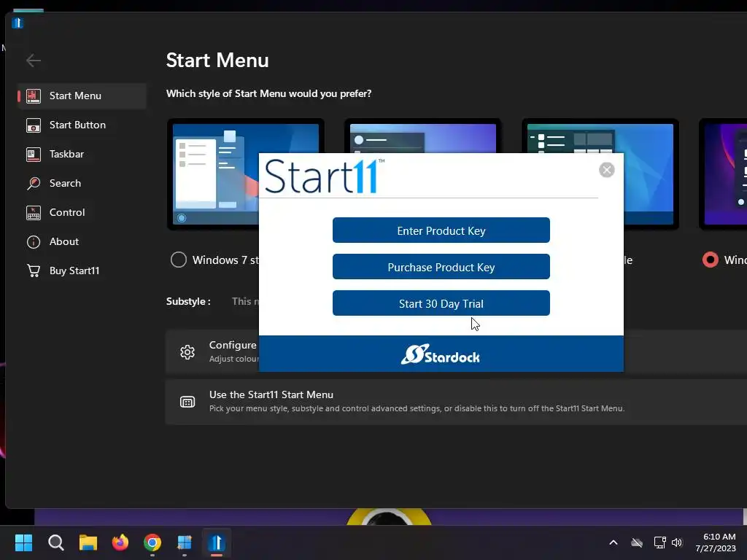
Task: Click the Enter Product Key button
Action: coord(441,230)
